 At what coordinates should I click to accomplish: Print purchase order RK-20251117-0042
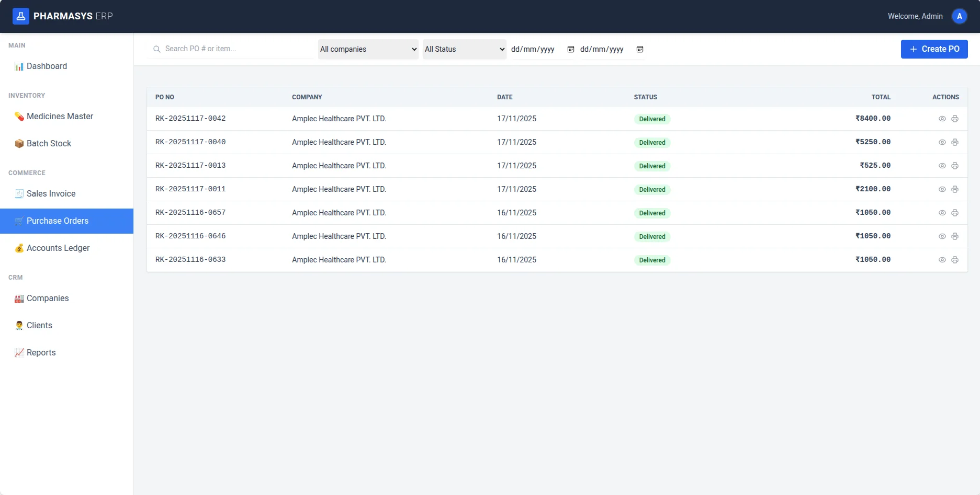coord(955,119)
